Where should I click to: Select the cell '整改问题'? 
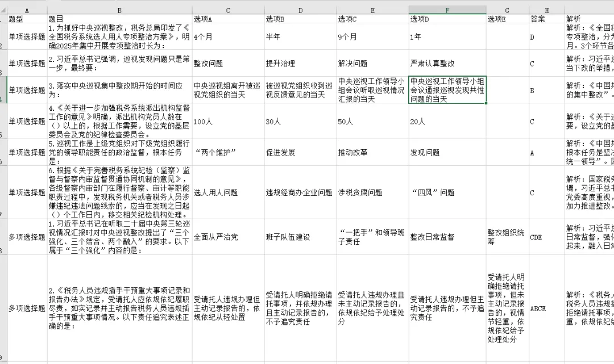229,63
